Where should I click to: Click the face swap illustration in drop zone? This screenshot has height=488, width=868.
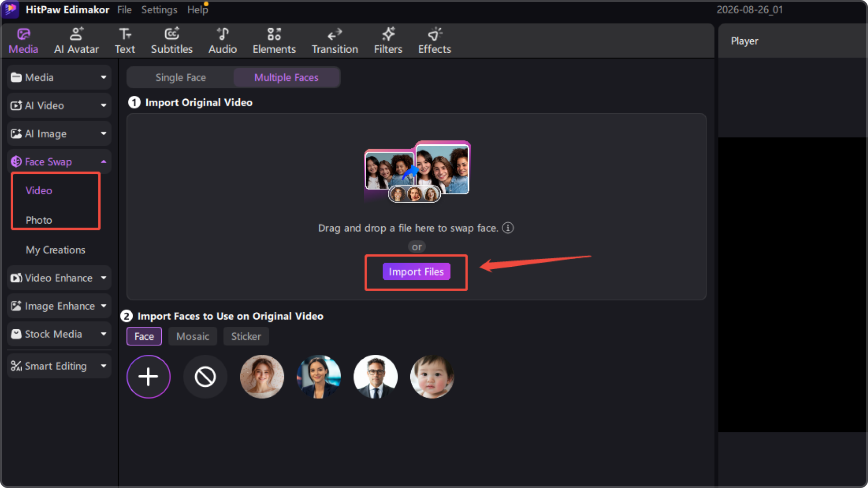point(417,171)
